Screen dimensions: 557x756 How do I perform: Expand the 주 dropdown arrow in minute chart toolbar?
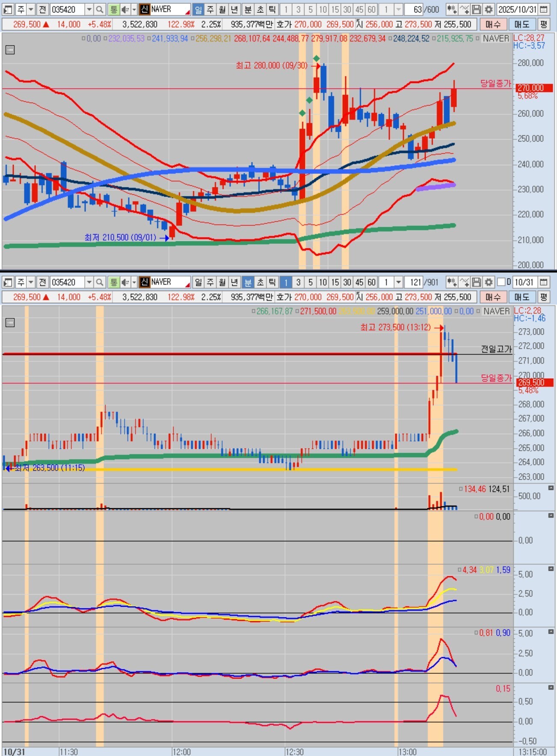[31, 282]
